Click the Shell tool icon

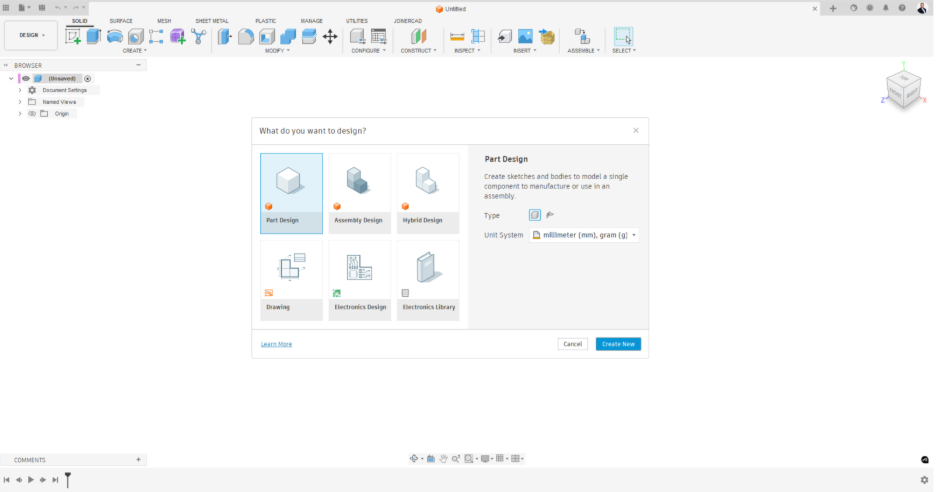267,36
